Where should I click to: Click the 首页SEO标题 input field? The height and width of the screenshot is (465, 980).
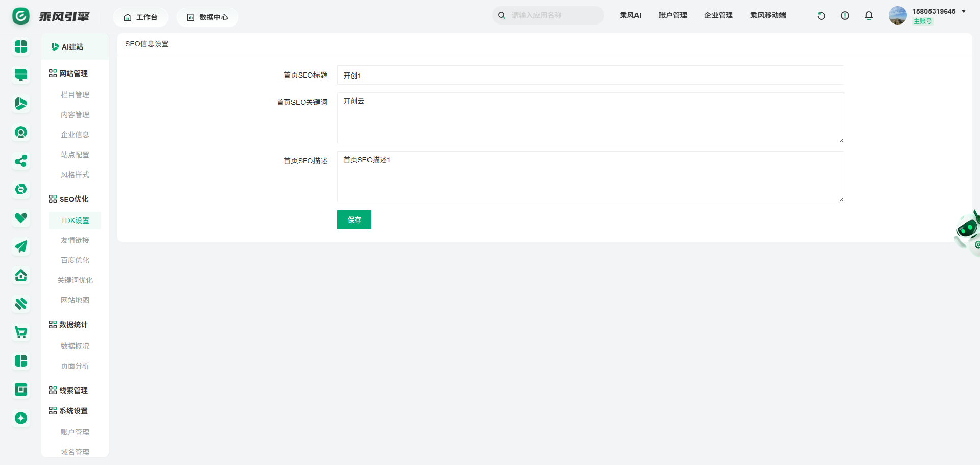590,75
